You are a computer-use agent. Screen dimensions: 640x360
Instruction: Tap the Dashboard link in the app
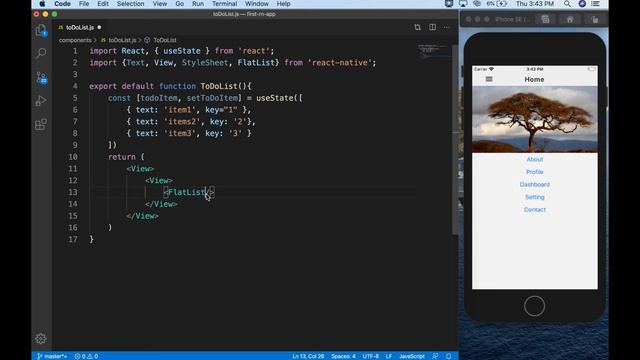535,184
